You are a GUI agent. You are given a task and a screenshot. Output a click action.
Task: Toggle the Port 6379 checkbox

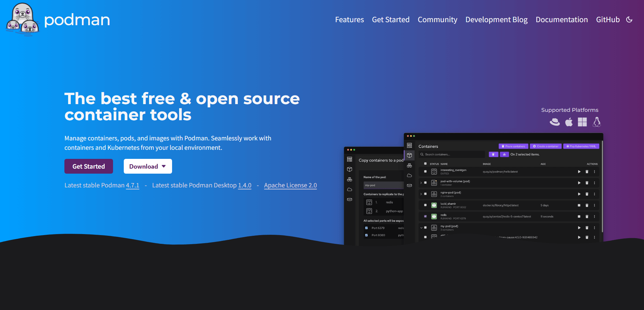point(366,228)
